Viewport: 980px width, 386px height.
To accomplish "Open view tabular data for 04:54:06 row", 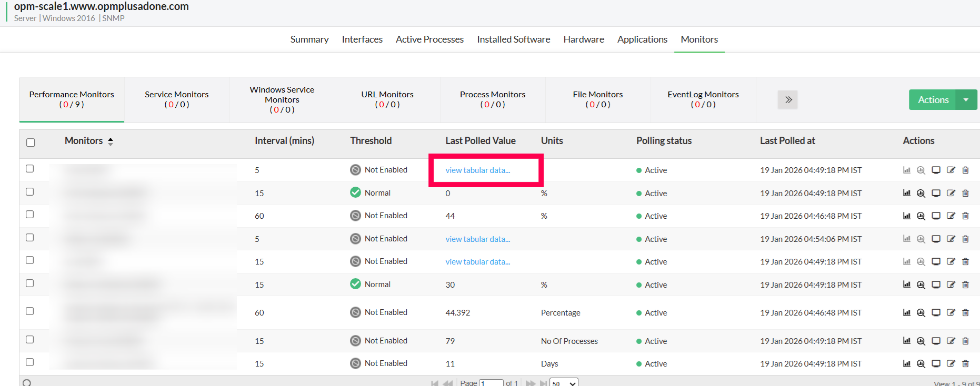I will click(478, 239).
